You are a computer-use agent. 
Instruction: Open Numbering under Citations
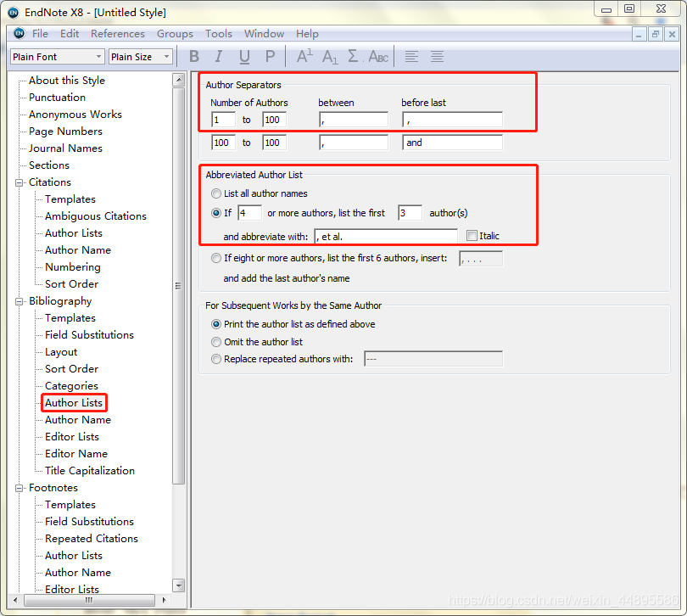pos(73,267)
